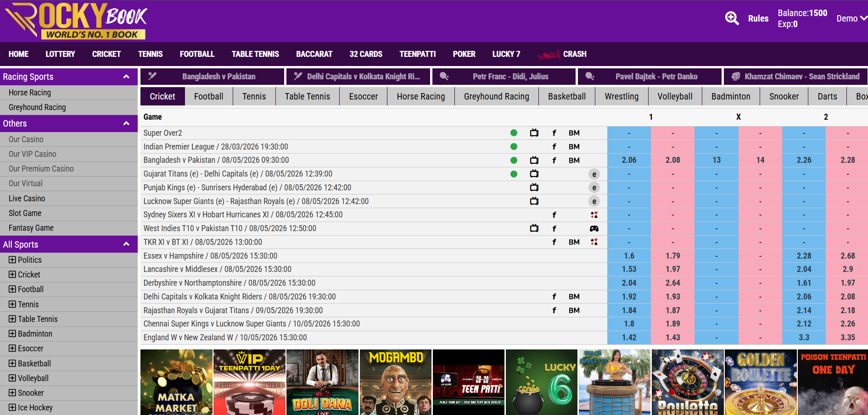
Task: Click the fancy 'f' icon for Super Over2
Action: click(554, 133)
